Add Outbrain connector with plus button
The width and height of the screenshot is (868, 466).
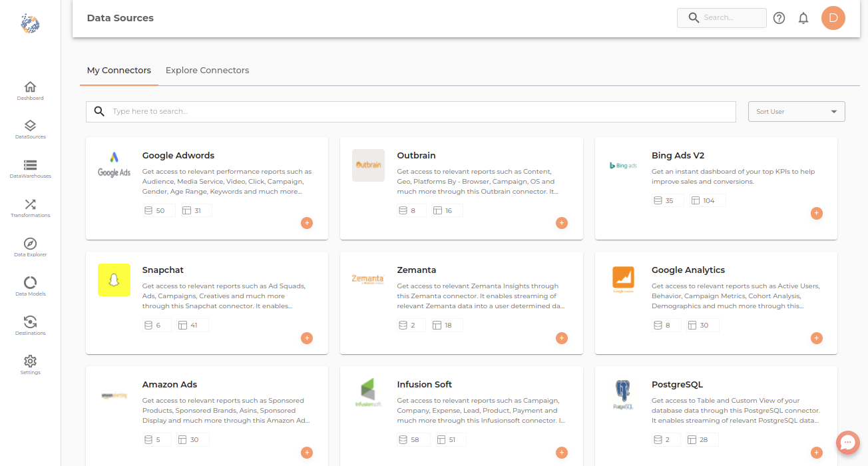562,223
